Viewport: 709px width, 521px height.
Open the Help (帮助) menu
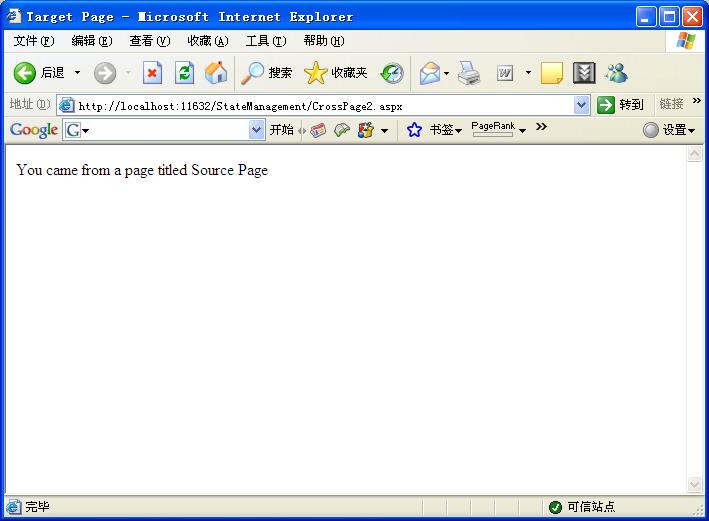click(324, 41)
